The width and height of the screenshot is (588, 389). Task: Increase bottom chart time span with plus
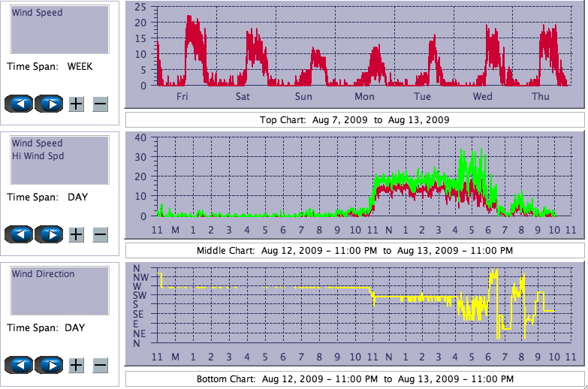[76, 365]
